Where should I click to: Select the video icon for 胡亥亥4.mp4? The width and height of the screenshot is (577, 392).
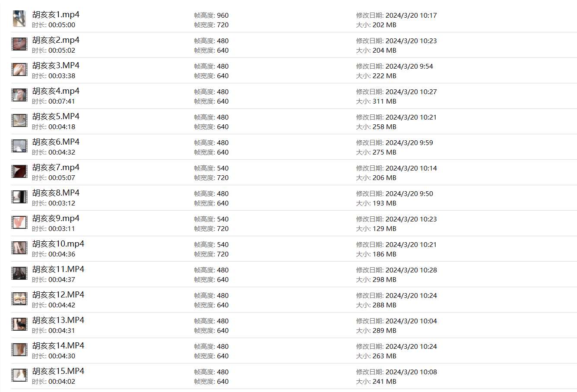(19, 95)
